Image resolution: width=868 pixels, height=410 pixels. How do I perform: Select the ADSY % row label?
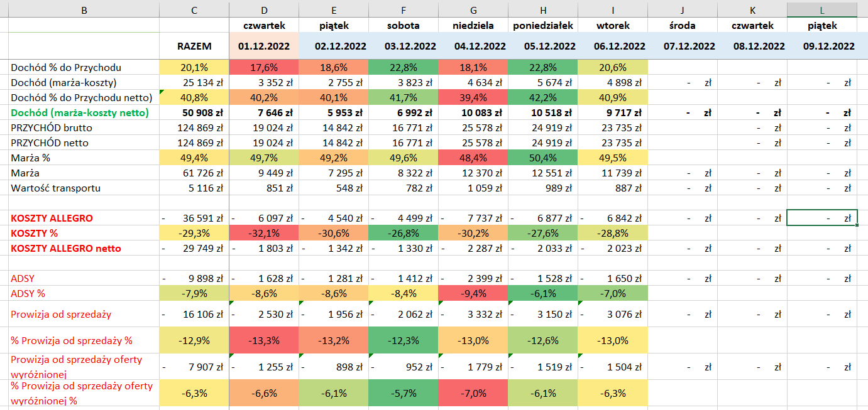point(28,294)
